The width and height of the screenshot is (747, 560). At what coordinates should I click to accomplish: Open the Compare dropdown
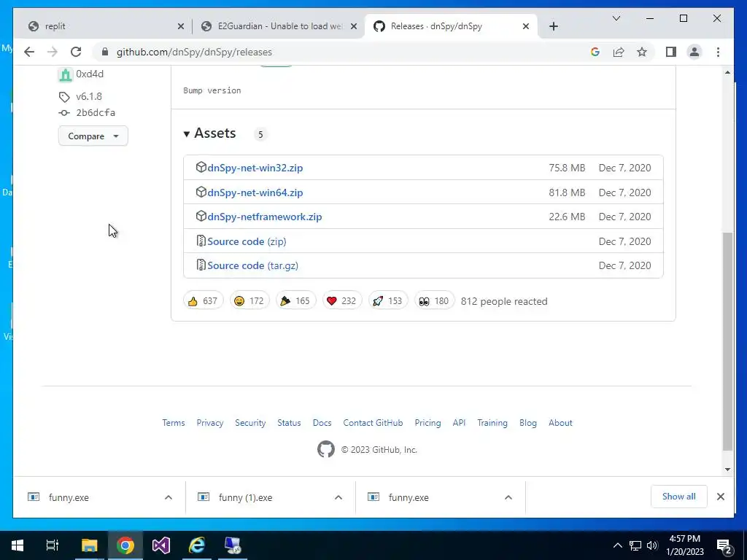pyautogui.click(x=93, y=136)
